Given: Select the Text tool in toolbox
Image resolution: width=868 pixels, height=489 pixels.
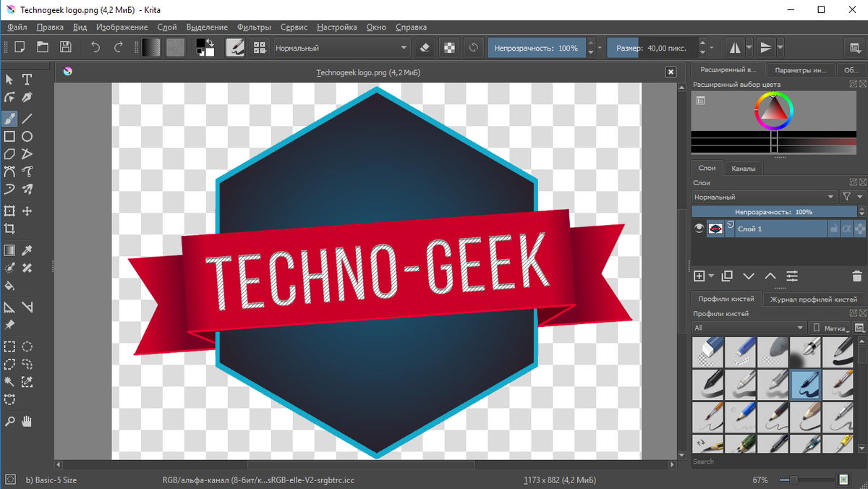Looking at the screenshot, I should (27, 79).
